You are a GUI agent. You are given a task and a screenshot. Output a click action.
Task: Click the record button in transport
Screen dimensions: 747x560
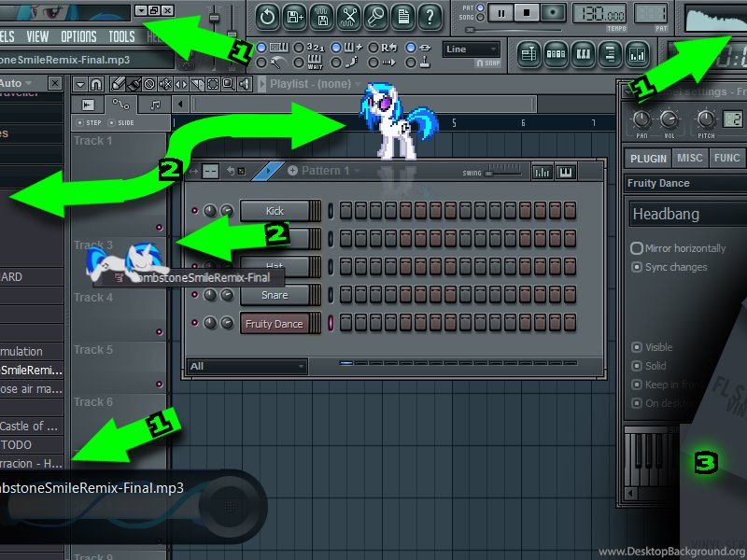click(x=553, y=13)
